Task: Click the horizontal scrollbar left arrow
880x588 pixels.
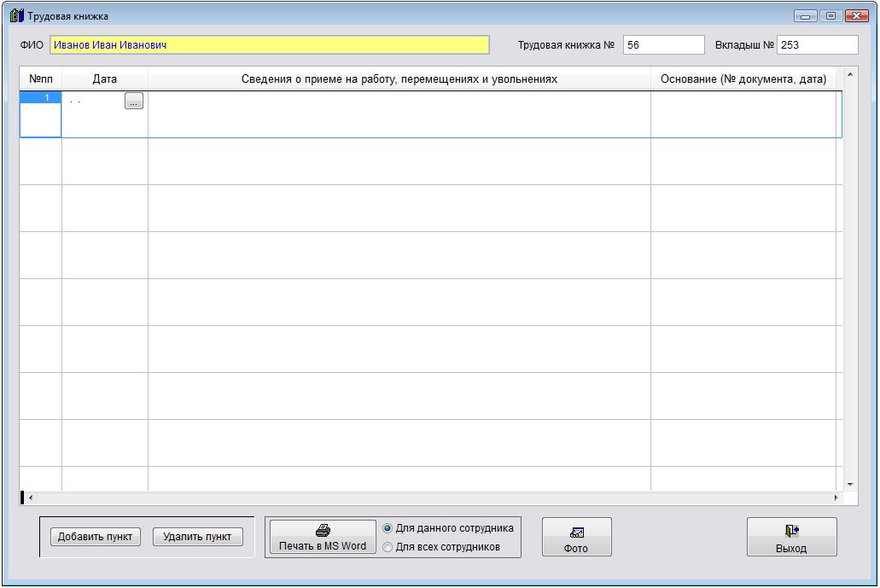Action: (x=31, y=498)
